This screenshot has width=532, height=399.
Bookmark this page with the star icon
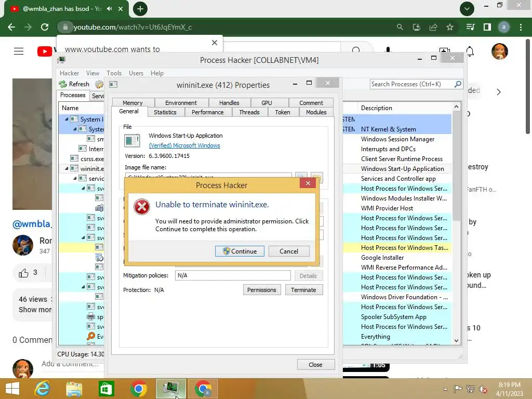[450, 27]
